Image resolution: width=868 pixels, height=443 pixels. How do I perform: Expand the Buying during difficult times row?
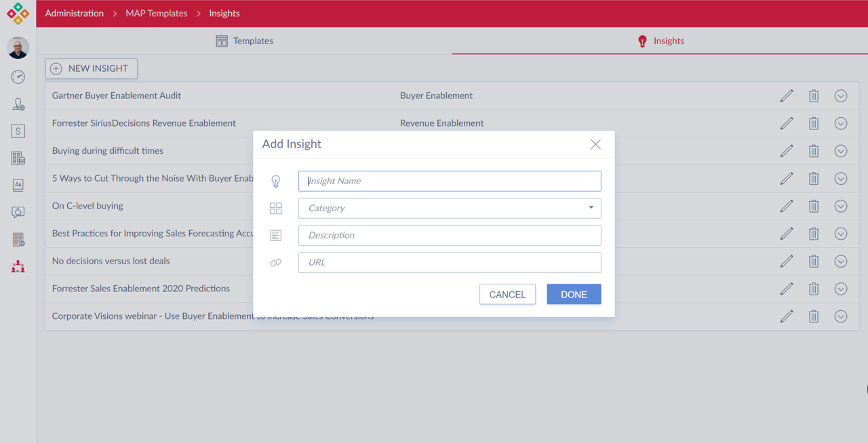pyautogui.click(x=840, y=151)
